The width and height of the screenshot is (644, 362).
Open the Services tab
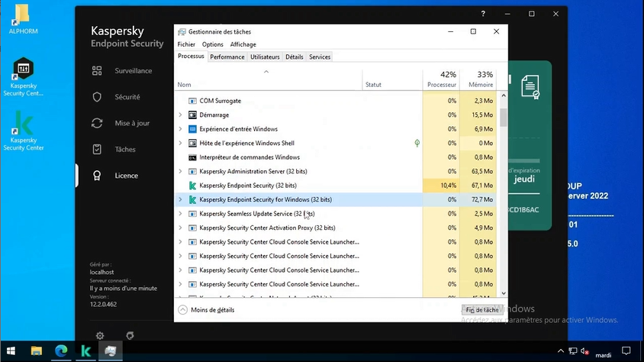click(x=320, y=57)
